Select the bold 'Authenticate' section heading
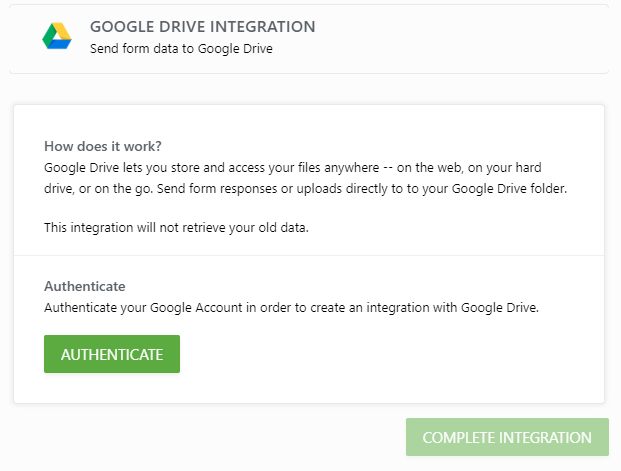This screenshot has width=621, height=471. coord(85,286)
